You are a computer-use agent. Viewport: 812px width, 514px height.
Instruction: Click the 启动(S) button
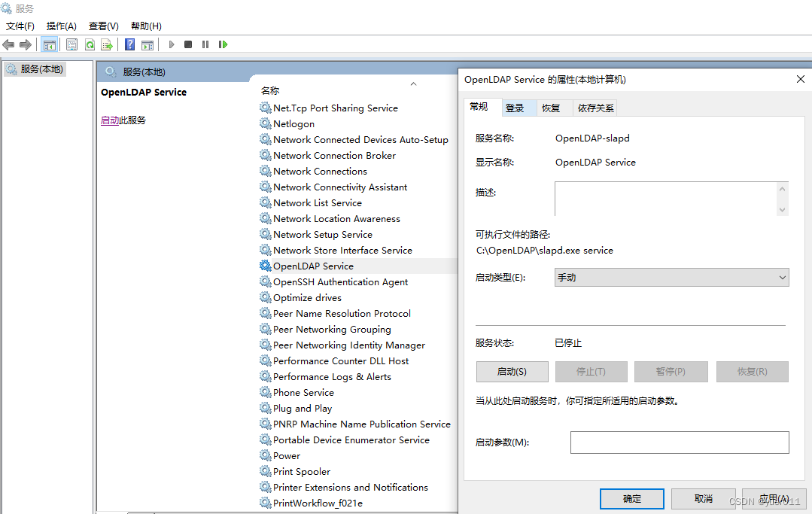pos(512,372)
